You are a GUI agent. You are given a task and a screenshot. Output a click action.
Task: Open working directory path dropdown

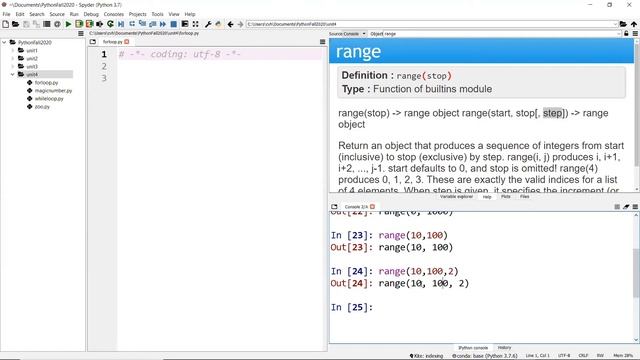point(615,24)
